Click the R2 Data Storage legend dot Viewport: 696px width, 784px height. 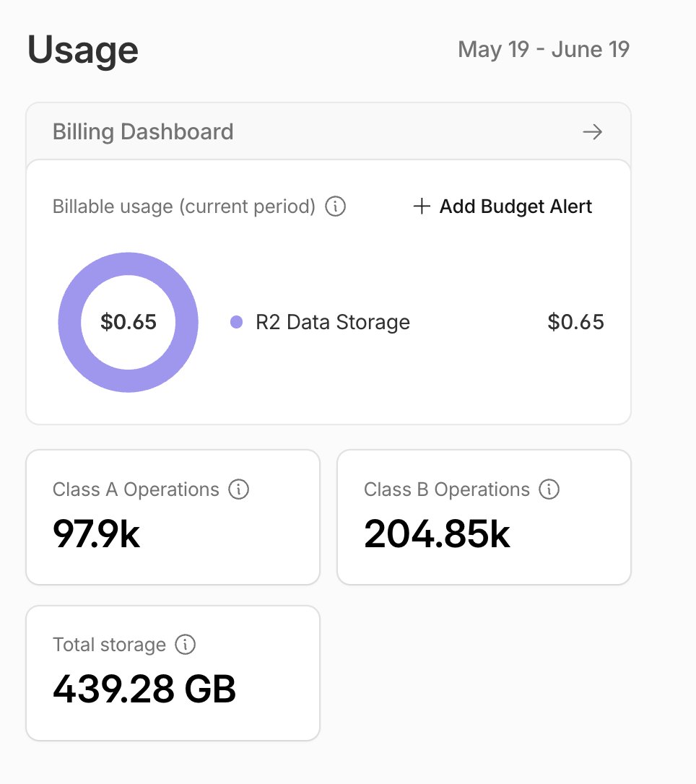coord(236,323)
